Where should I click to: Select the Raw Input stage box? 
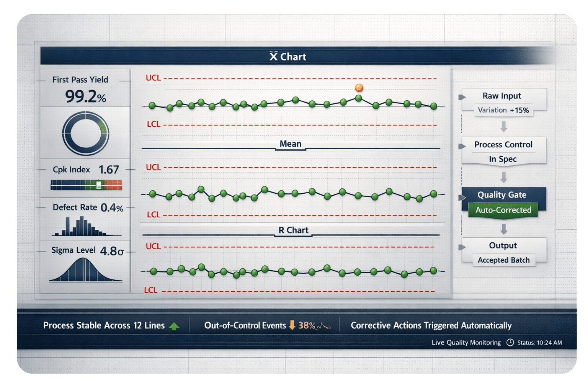click(504, 102)
